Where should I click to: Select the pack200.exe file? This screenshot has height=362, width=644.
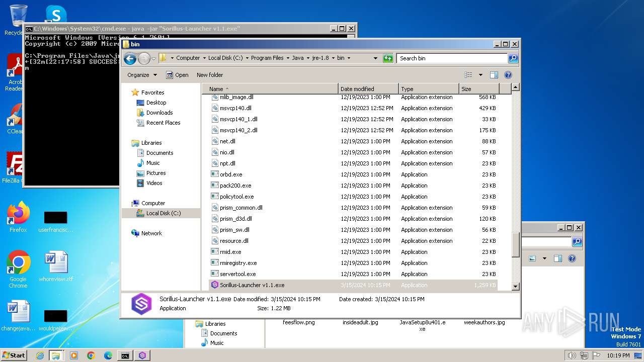[235, 186]
